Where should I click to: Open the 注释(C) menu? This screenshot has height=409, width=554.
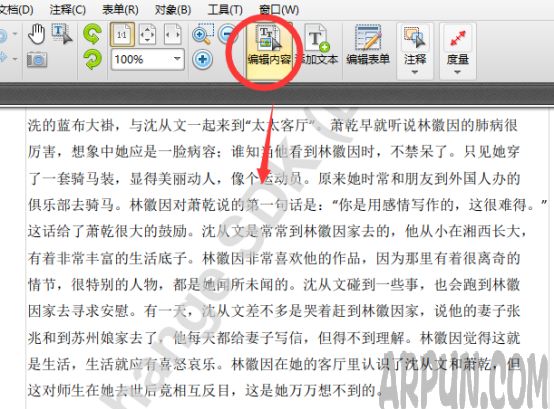(x=67, y=10)
